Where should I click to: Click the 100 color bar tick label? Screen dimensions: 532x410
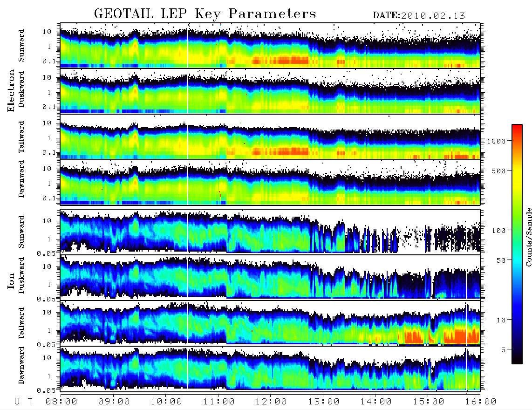coord(499,231)
